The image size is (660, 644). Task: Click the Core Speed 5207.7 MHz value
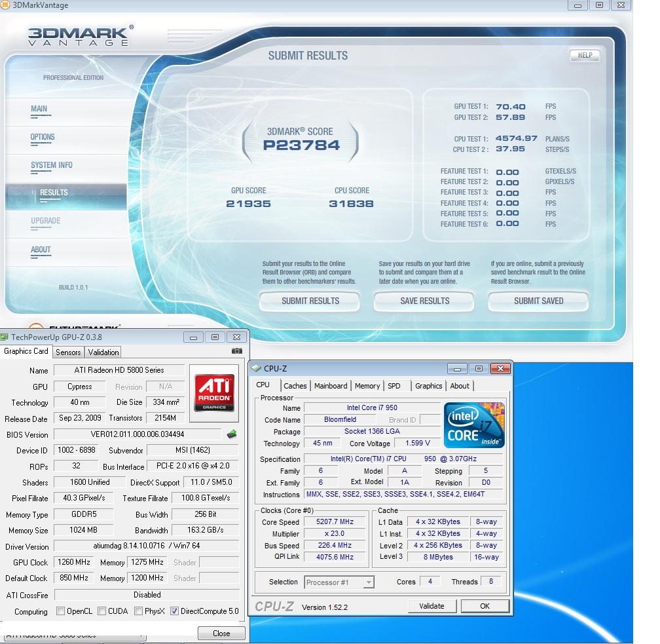335,522
